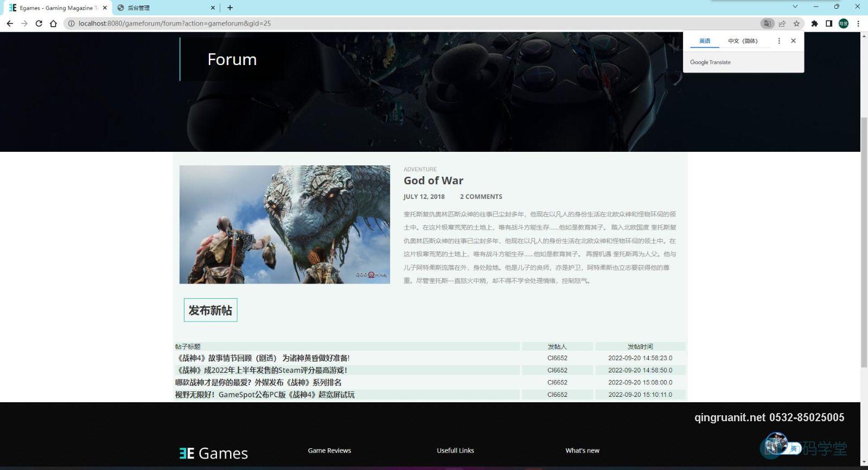The image size is (868, 470).
Task: Click the 发帖人 column header
Action: tap(557, 346)
